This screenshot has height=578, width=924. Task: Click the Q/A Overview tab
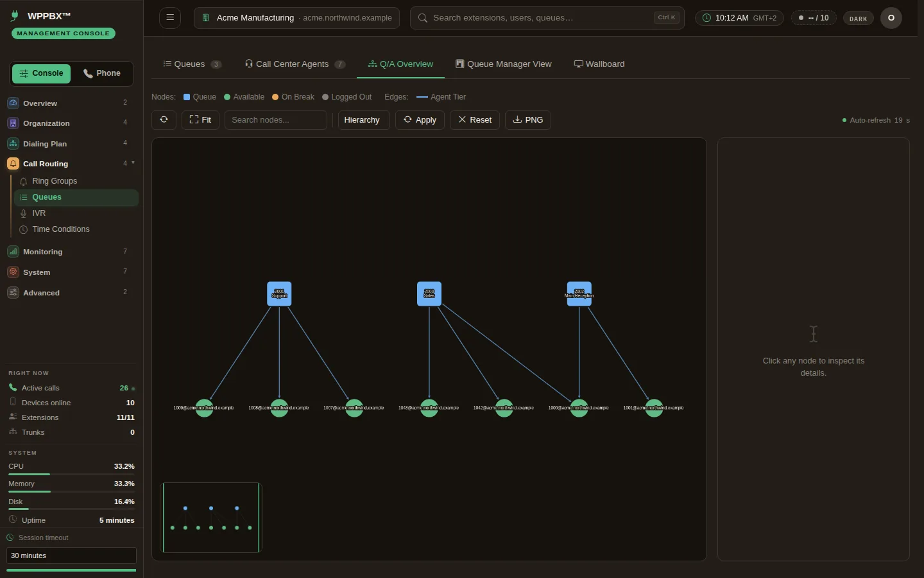point(400,64)
